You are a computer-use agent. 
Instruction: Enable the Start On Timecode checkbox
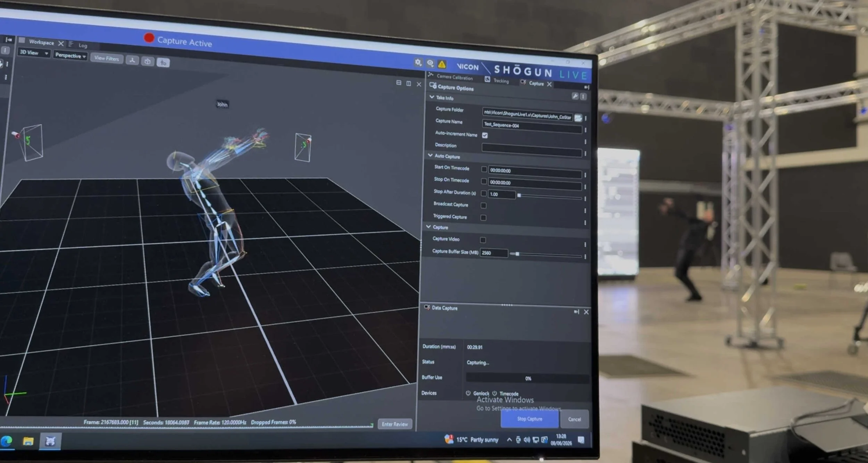[x=484, y=169]
